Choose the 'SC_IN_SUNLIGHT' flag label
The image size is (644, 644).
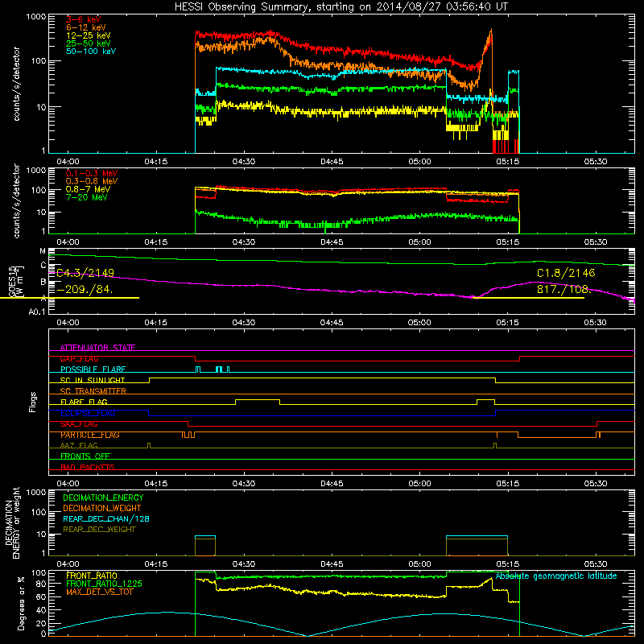point(93,380)
